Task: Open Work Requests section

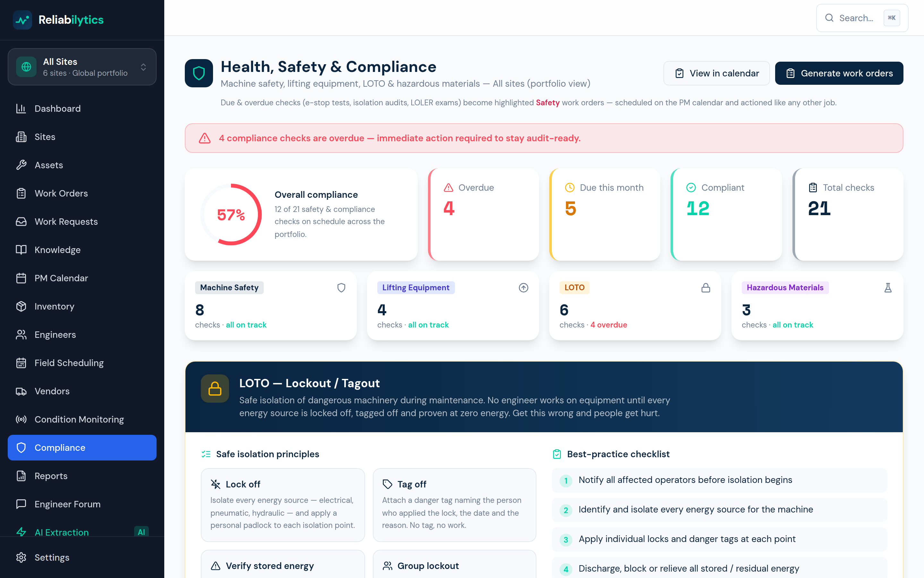Action: pyautogui.click(x=82, y=222)
